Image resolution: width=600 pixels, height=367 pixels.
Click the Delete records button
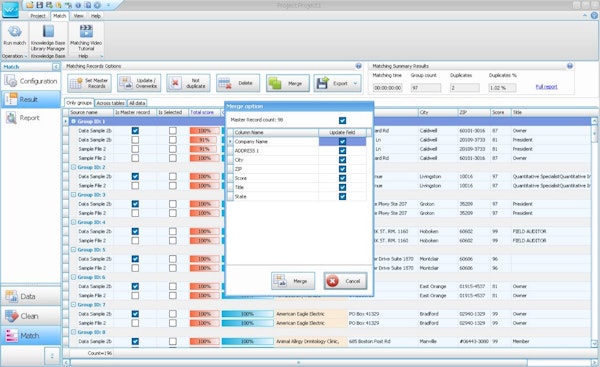(238, 83)
